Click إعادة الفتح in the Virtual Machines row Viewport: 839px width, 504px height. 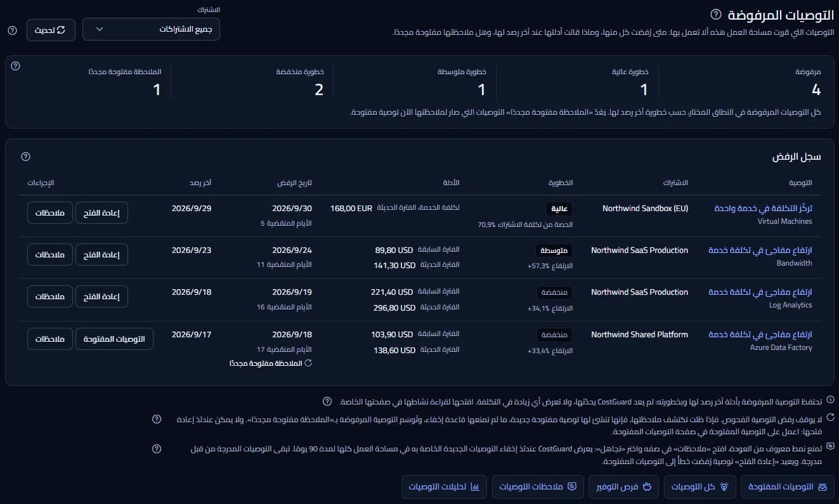pos(101,213)
